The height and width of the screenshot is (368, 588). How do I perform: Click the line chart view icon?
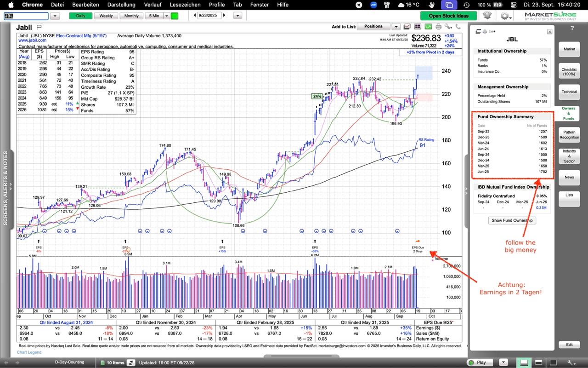407,27
